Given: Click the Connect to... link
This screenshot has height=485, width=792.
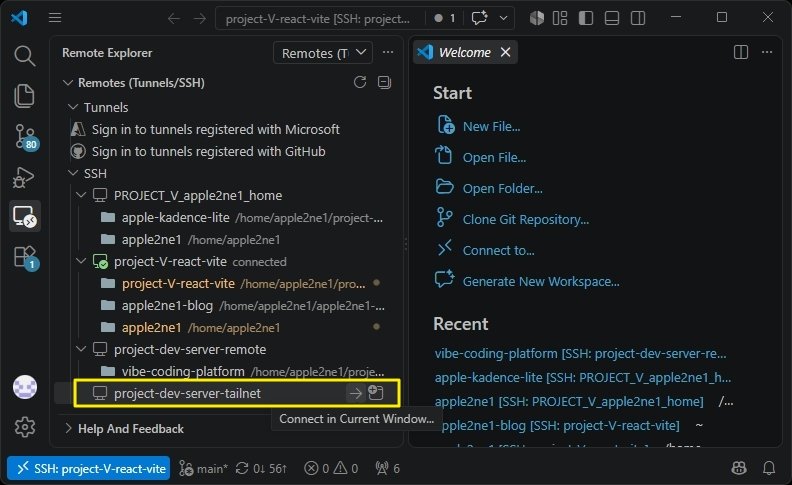Looking at the screenshot, I should (498, 250).
